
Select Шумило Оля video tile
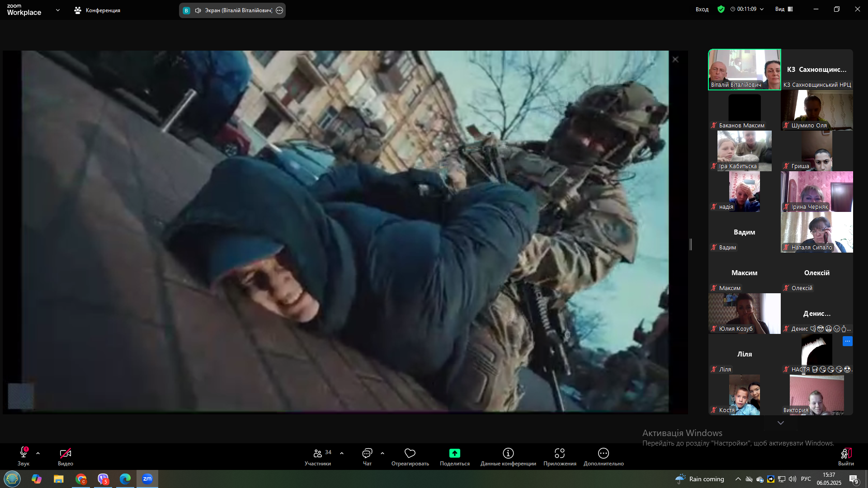tap(817, 110)
